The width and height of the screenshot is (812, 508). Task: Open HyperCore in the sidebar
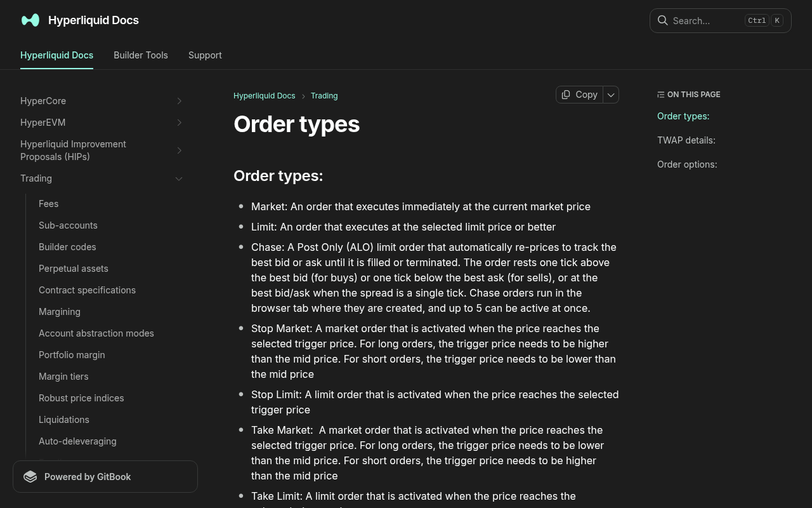(43, 101)
